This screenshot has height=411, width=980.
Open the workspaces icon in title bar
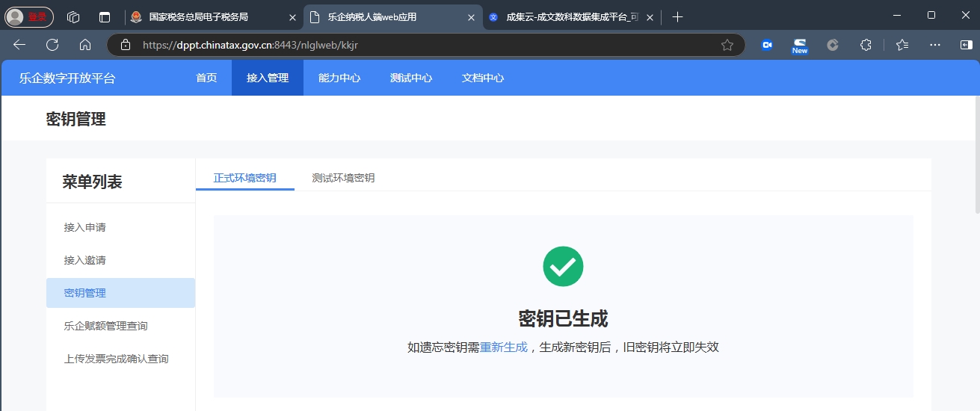73,16
